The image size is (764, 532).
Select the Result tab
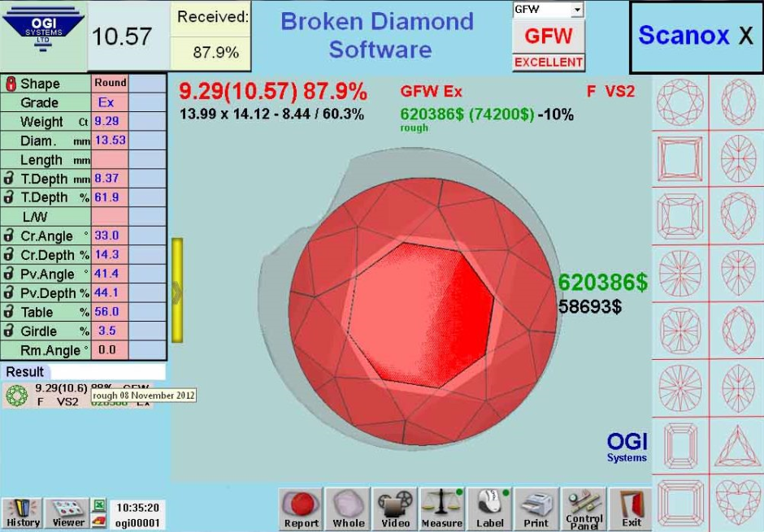[x=25, y=372]
